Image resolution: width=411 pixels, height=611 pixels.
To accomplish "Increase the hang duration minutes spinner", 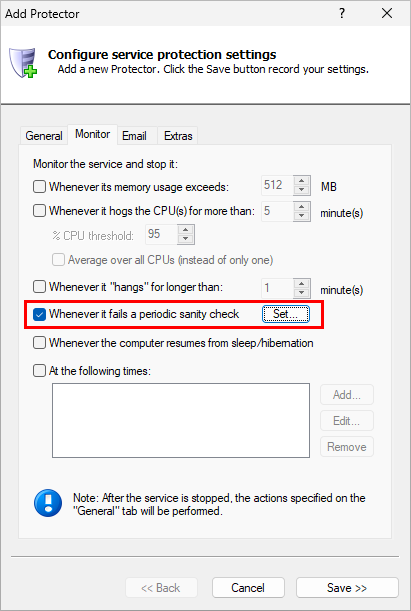I will (x=302, y=283).
